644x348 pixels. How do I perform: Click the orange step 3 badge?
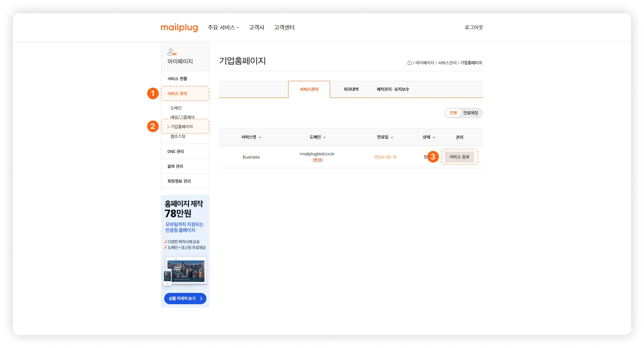(x=433, y=157)
